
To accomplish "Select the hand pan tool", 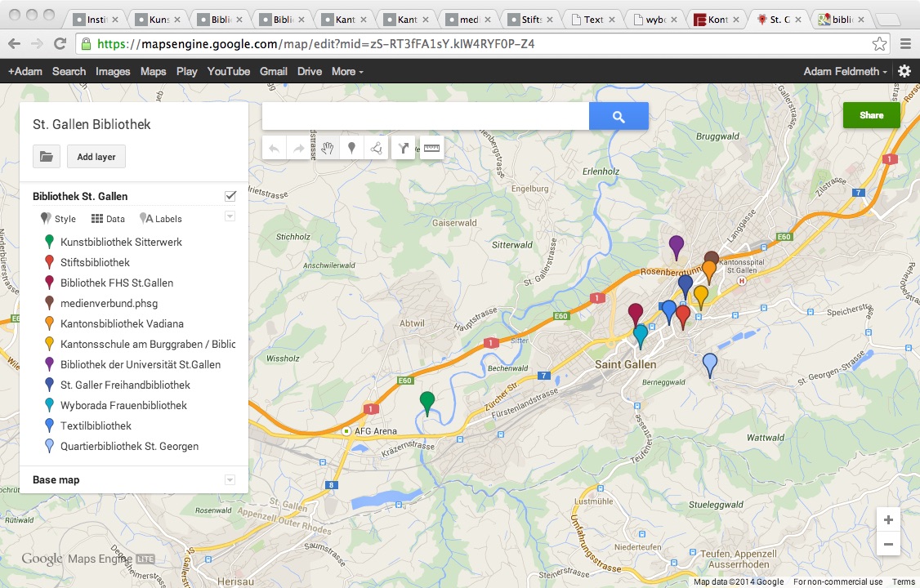I will point(328,149).
